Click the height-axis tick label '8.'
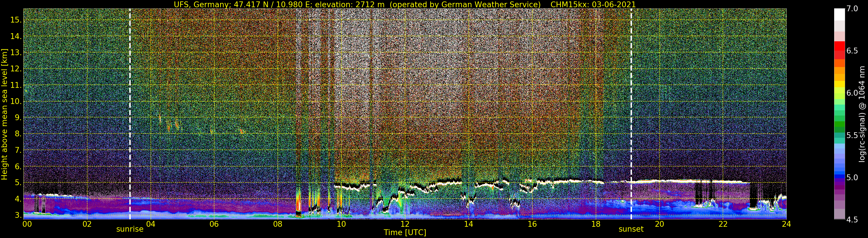The image size is (868, 238). point(18,134)
